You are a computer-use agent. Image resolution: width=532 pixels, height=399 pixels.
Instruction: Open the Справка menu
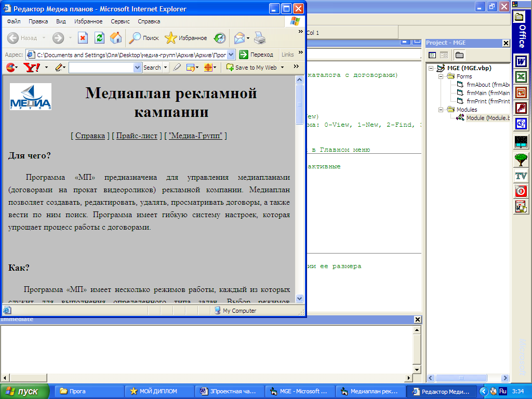click(149, 21)
